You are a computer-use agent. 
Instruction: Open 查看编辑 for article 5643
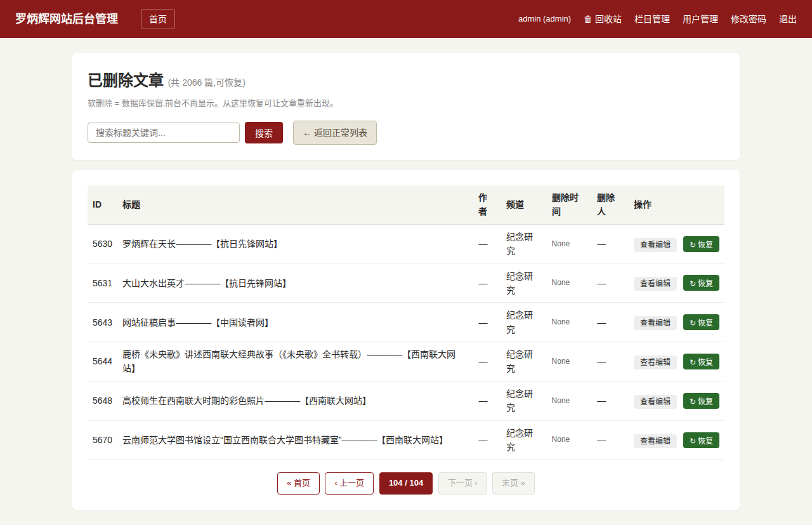pos(655,323)
